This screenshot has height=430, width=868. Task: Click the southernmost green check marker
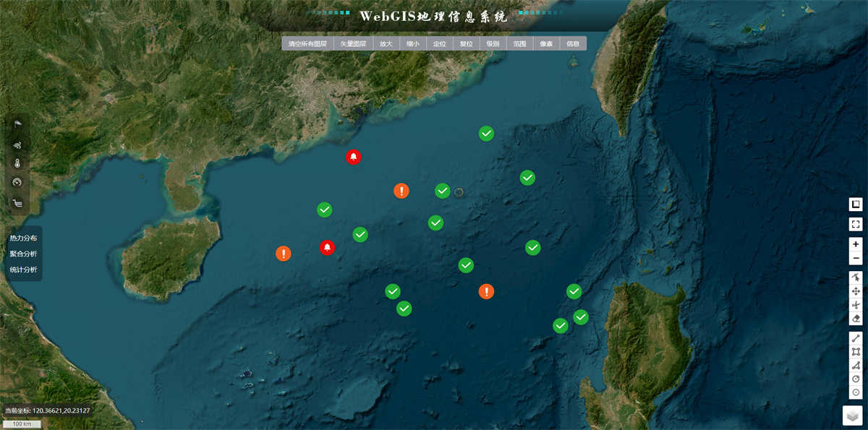(x=561, y=326)
